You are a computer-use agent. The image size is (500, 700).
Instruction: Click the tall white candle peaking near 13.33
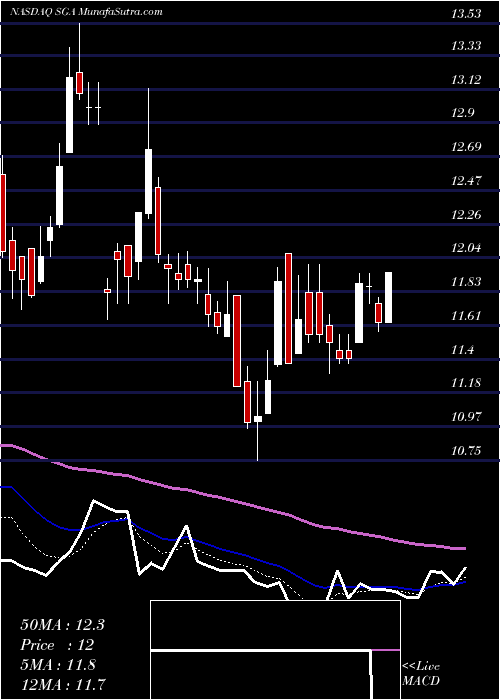(x=70, y=115)
